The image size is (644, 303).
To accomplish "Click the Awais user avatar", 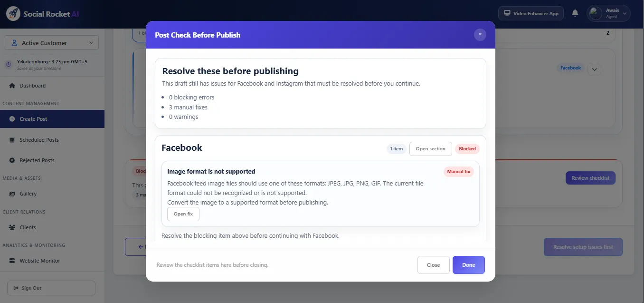I will pos(596,13).
